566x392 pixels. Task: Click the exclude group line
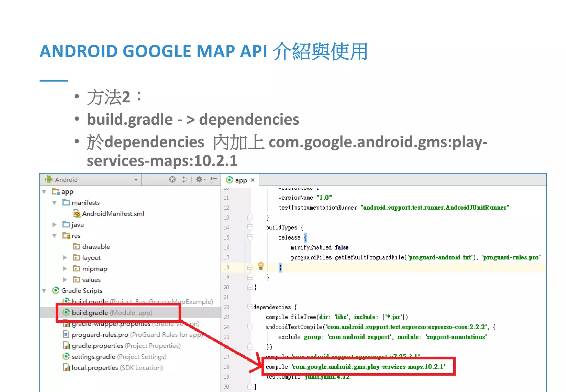click(382, 337)
